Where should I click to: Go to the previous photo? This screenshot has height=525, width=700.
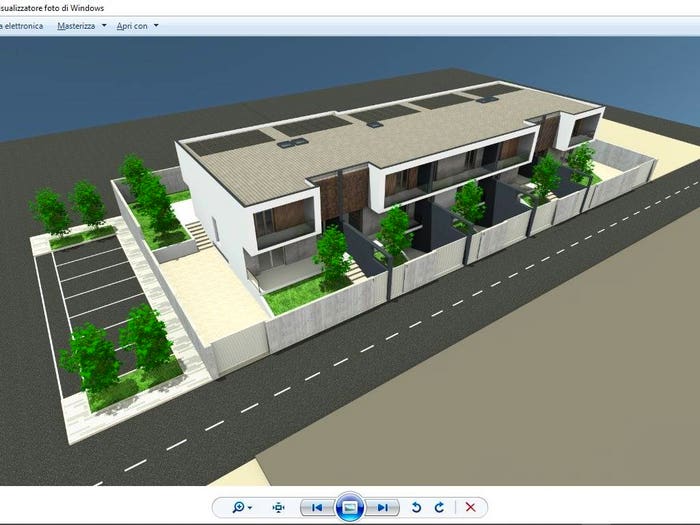[317, 508]
